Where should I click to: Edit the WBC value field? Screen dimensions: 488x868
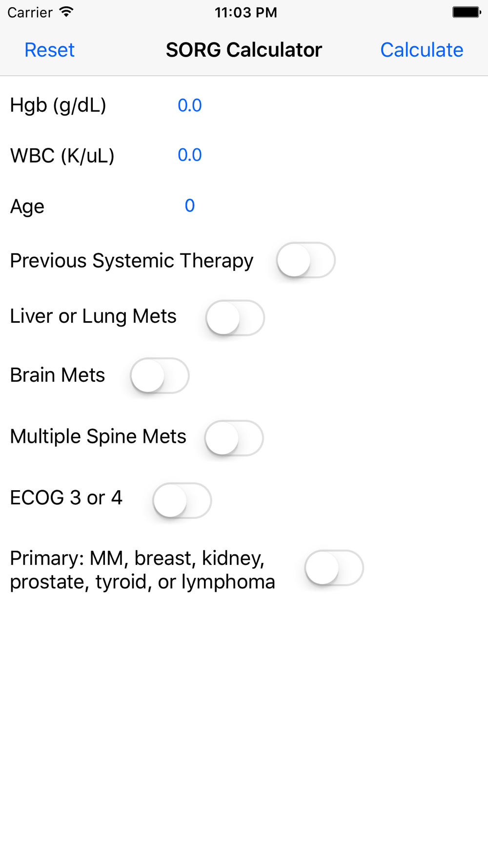coord(189,155)
